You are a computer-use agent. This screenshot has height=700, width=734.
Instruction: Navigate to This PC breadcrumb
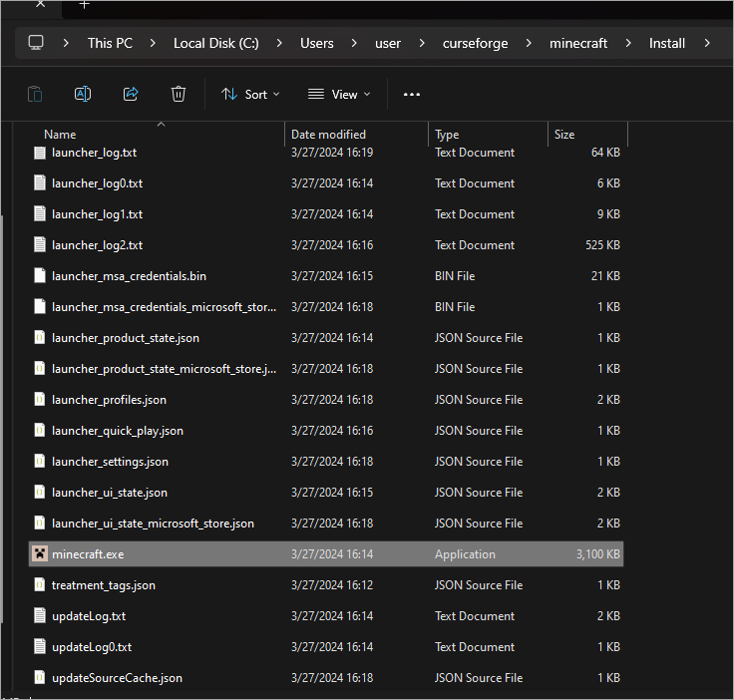pos(110,43)
